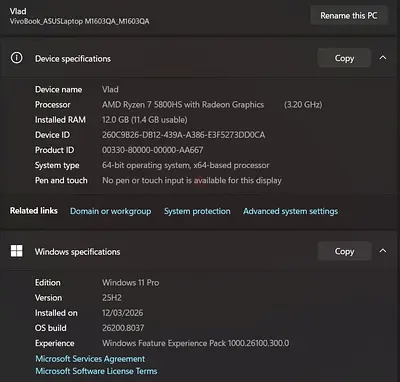This screenshot has height=382, width=400.
Task: Select the Windows specifications heading
Action: click(x=77, y=252)
